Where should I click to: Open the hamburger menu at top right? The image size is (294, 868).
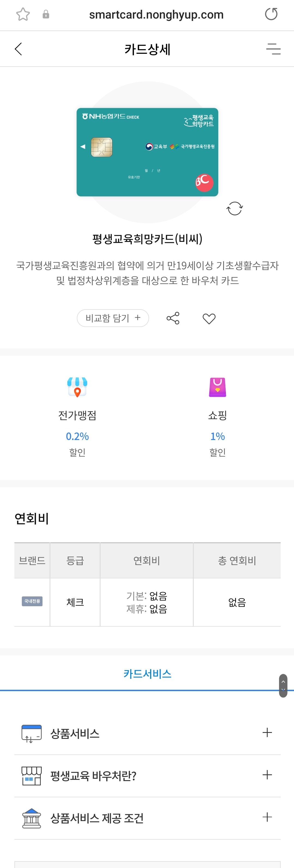coord(274,49)
